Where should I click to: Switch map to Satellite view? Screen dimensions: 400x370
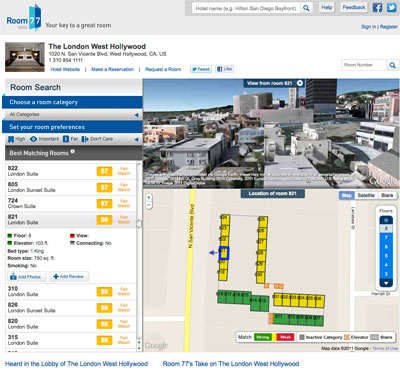(366, 196)
